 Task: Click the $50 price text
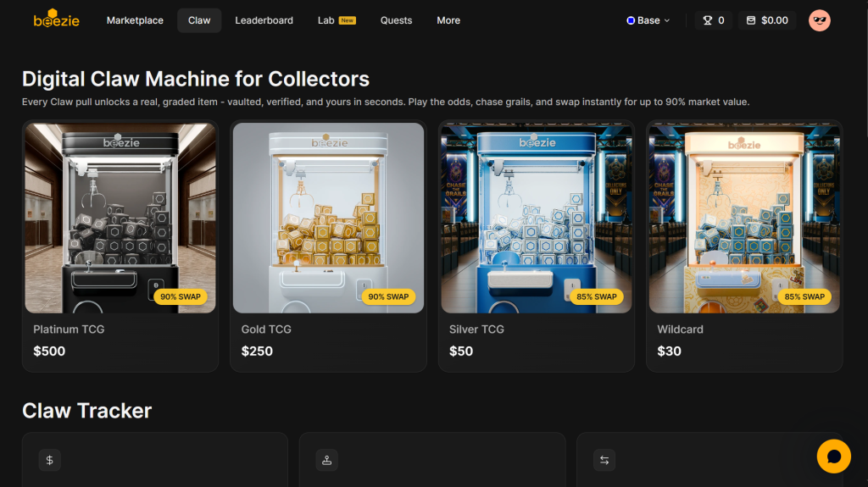461,351
